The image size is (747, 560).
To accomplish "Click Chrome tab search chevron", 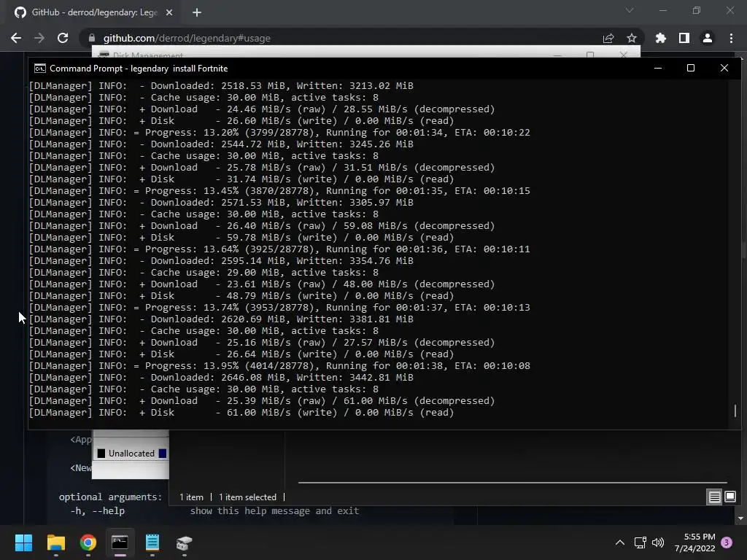I will 630,10.
